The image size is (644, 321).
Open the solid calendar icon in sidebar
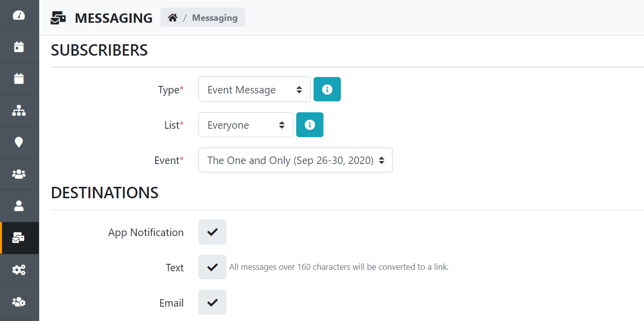[x=19, y=79]
